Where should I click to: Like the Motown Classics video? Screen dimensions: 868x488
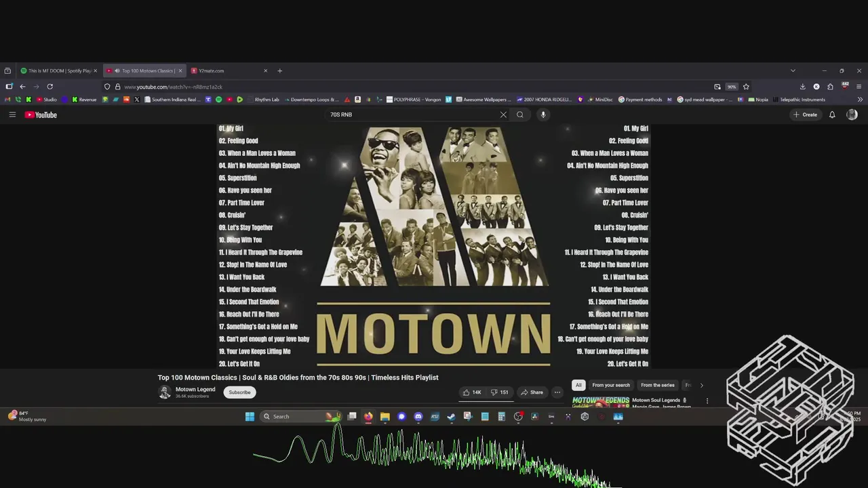tap(472, 392)
